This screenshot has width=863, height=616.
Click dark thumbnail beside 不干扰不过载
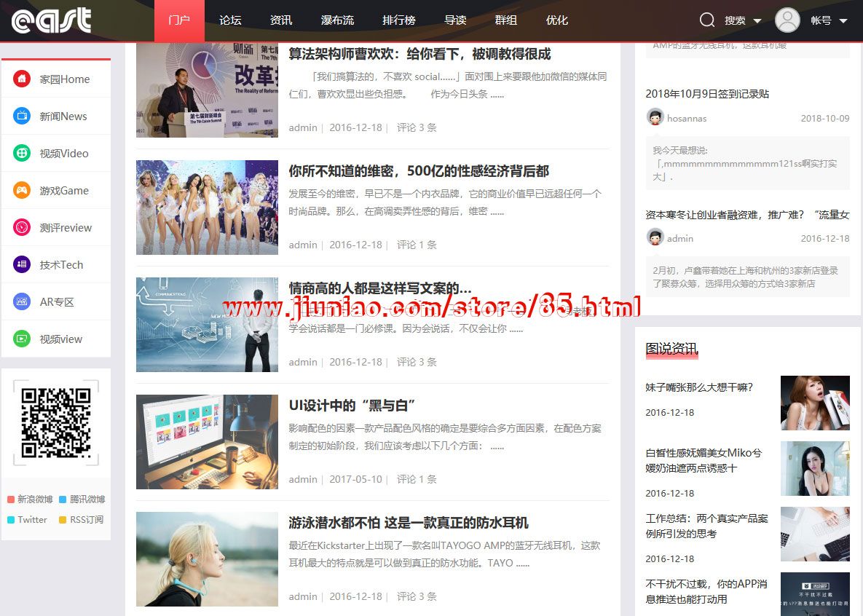tap(815, 595)
